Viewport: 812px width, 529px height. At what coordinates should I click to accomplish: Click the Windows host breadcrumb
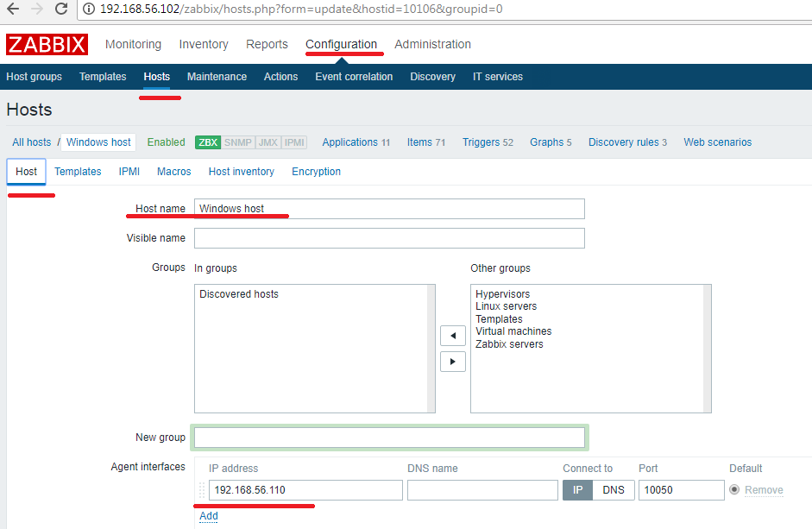point(98,142)
